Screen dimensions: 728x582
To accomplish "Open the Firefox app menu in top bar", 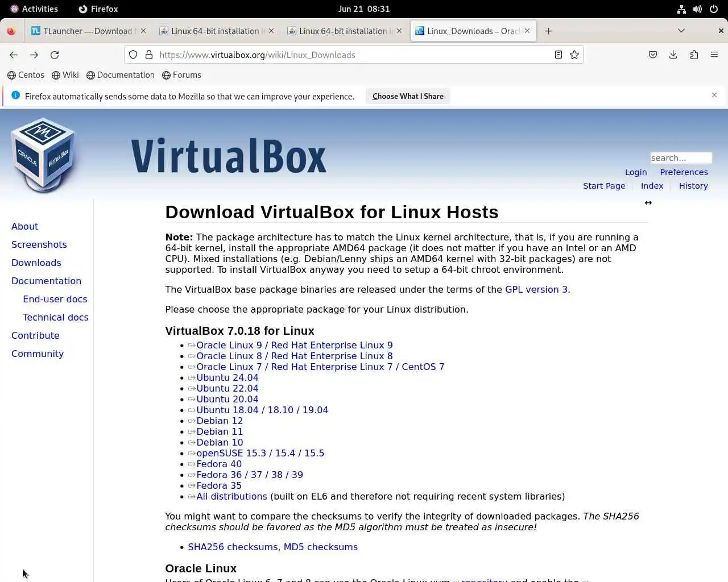I will coord(98,9).
